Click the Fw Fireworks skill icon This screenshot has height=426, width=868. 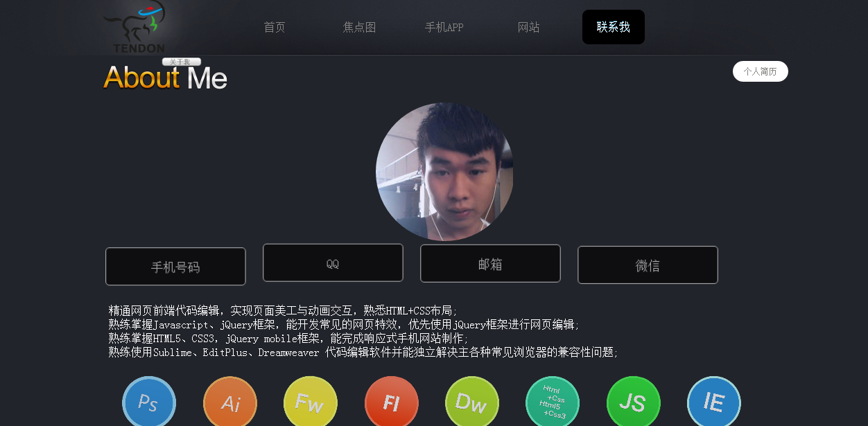tap(311, 402)
